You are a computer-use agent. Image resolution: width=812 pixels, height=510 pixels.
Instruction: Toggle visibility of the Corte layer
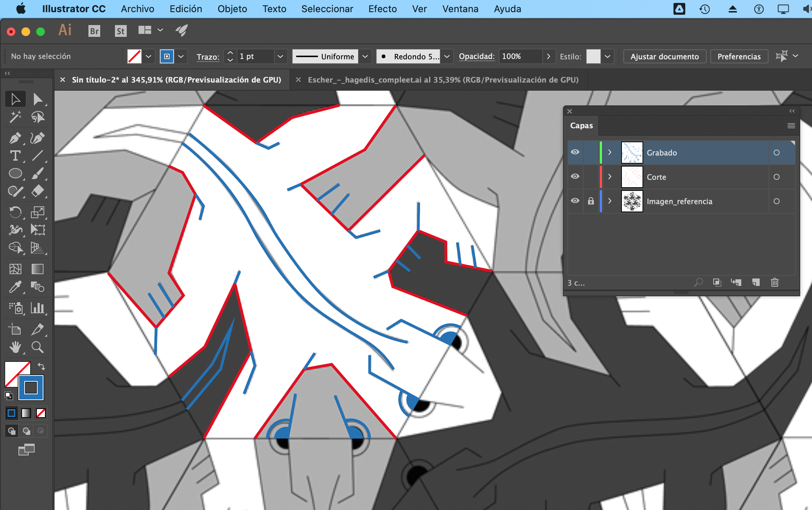pyautogui.click(x=575, y=177)
